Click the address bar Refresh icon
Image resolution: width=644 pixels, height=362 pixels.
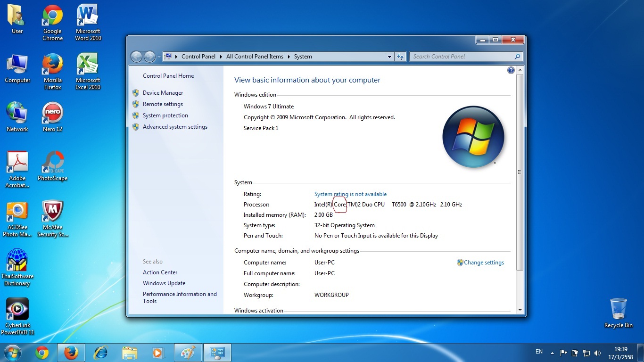pos(400,57)
